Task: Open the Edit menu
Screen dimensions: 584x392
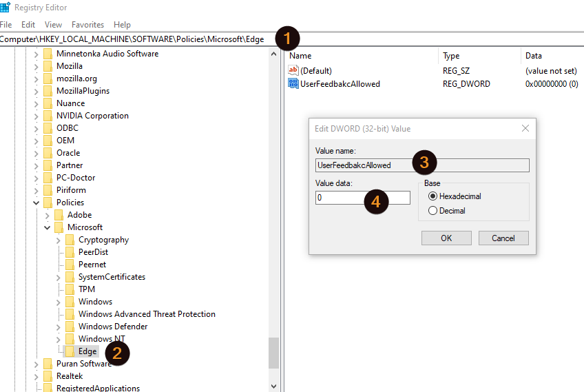Action: (28, 25)
